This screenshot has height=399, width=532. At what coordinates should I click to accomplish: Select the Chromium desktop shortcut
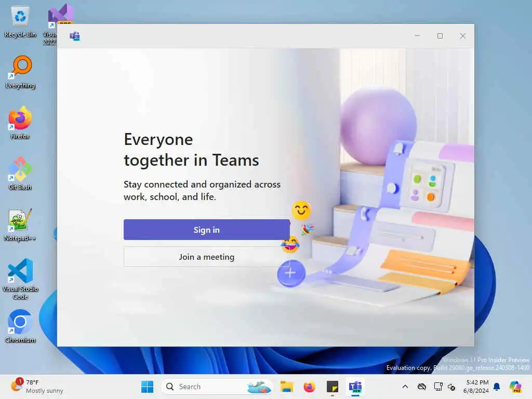tap(20, 326)
